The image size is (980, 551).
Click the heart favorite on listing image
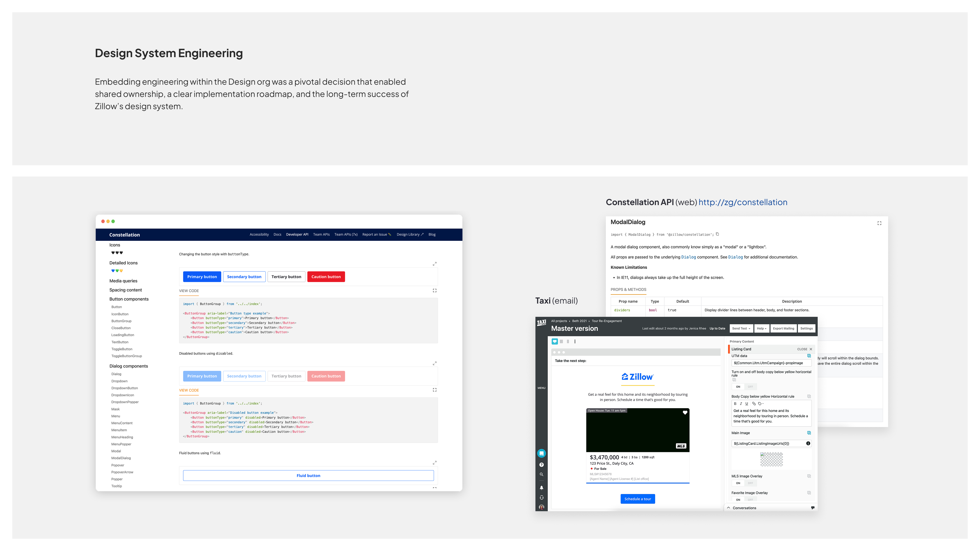point(685,413)
